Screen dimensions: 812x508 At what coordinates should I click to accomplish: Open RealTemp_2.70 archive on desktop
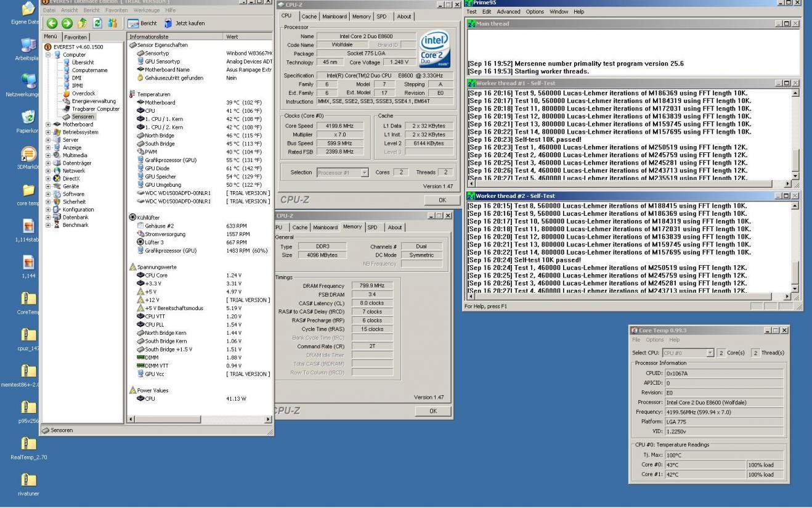click(28, 448)
